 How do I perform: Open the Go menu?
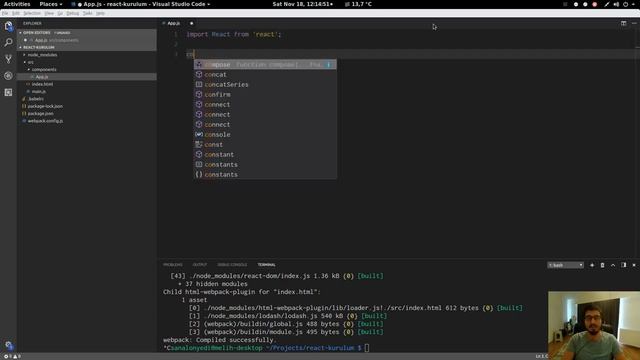60,13
